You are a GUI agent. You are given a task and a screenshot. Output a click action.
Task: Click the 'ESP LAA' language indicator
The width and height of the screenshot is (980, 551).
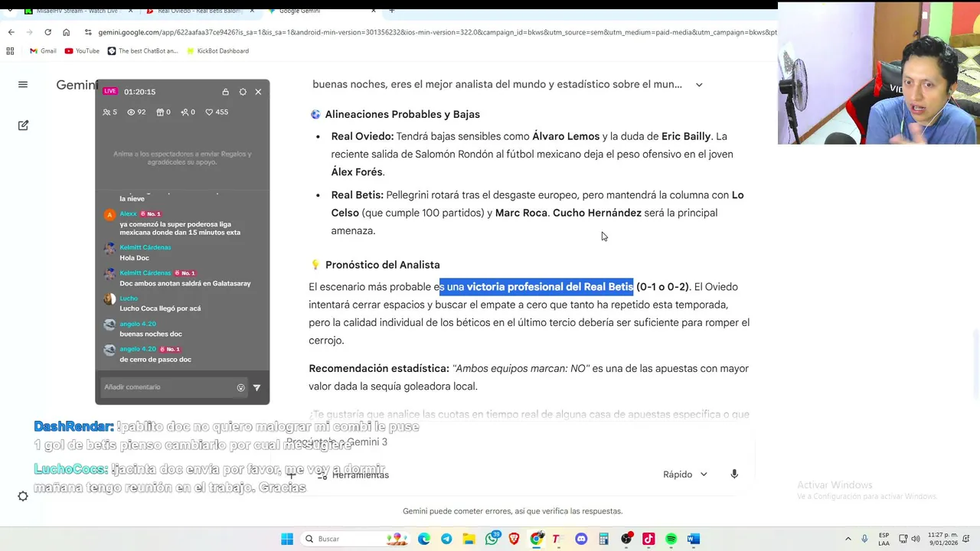click(884, 539)
